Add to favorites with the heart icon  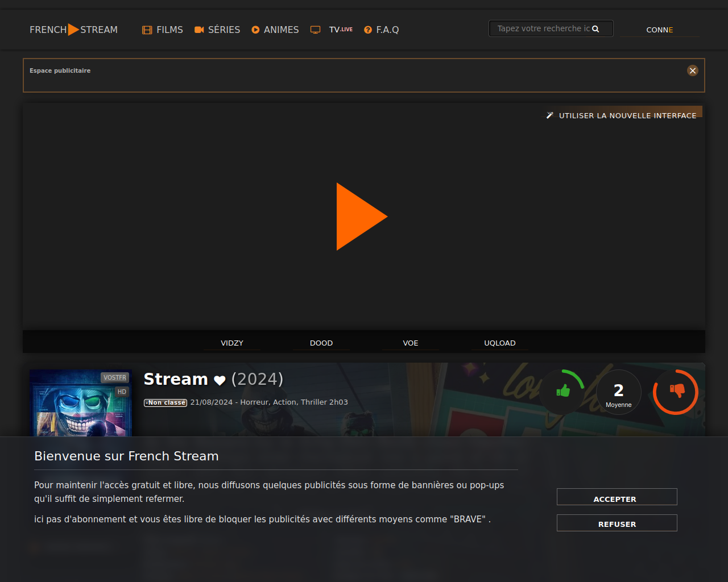tap(220, 380)
